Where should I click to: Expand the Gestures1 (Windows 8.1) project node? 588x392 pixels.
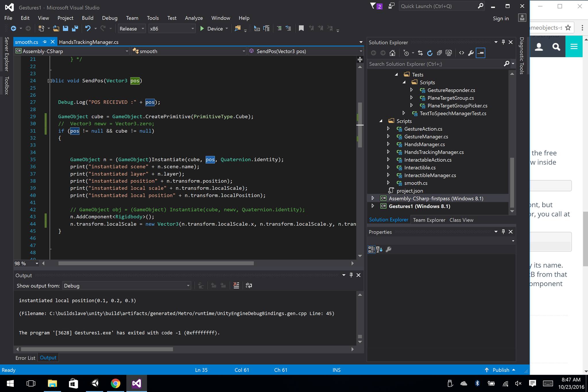[373, 206]
